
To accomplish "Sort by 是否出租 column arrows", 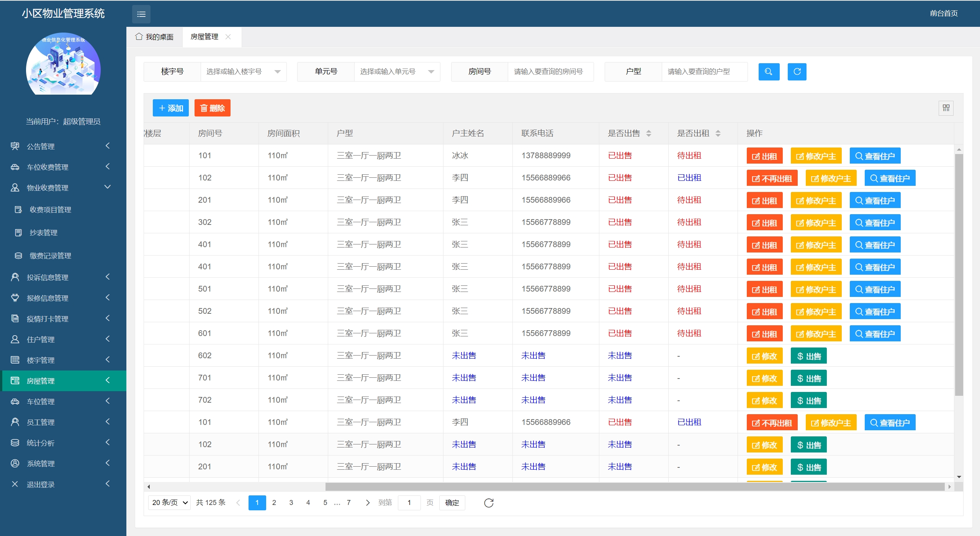I will [718, 133].
